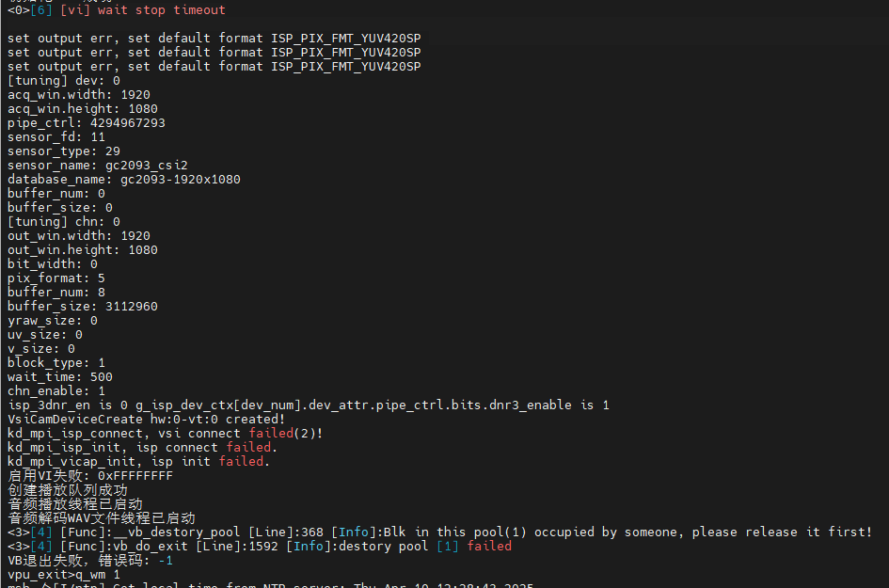Click the sensor_fd: 11 line
This screenshot has height=588, width=889.
click(x=56, y=137)
